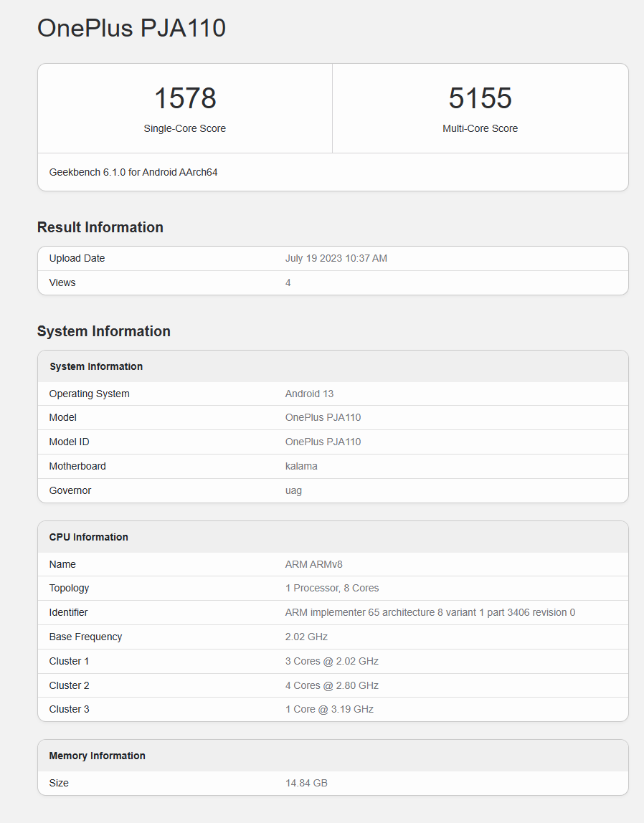
Task: Click Cluster 3 value 1 Core @ 3.19 GHz
Action: tap(329, 710)
